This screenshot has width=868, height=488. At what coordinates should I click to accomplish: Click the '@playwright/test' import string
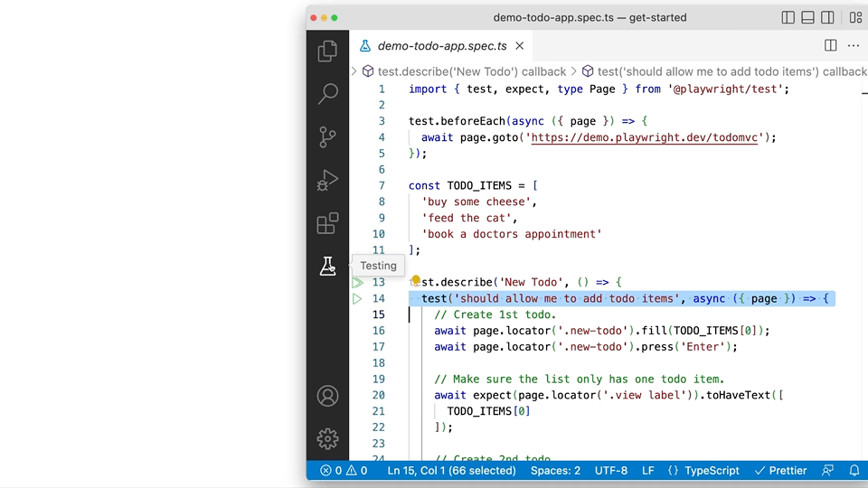click(x=725, y=89)
